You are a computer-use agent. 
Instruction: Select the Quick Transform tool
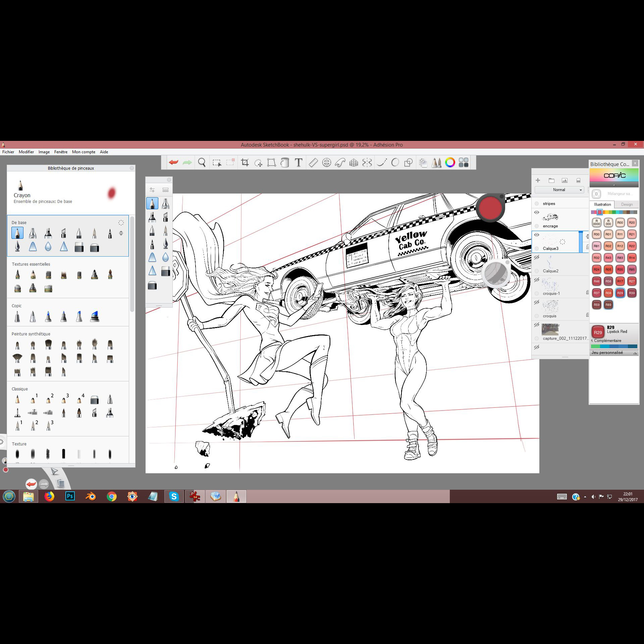[258, 163]
